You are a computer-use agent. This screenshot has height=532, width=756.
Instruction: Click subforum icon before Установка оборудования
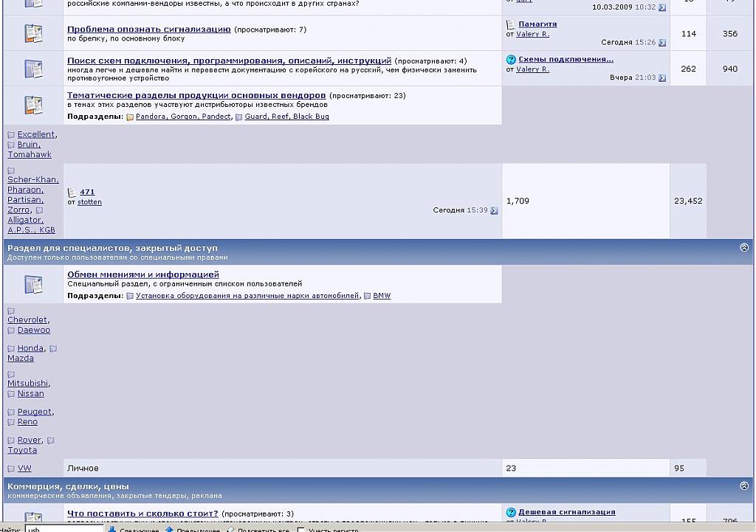tap(130, 296)
